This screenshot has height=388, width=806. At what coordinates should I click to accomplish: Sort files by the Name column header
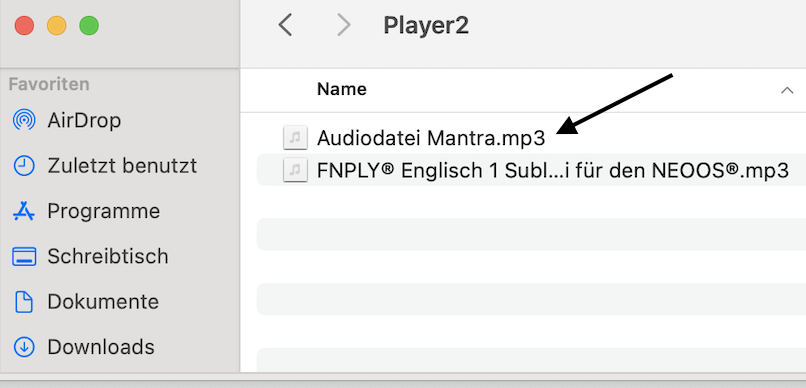(342, 89)
